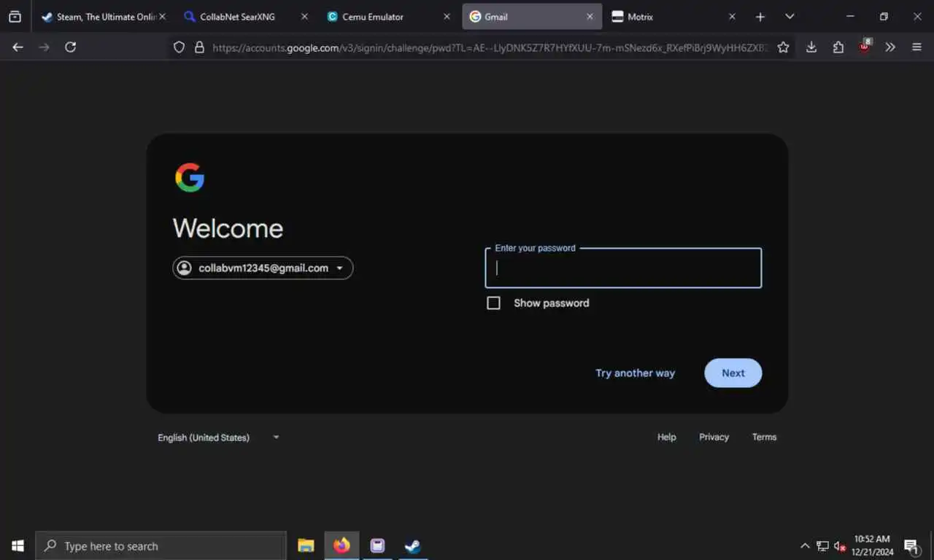Open the Firefox application menu
Screen dimensions: 934x560
pyautogui.click(x=917, y=47)
